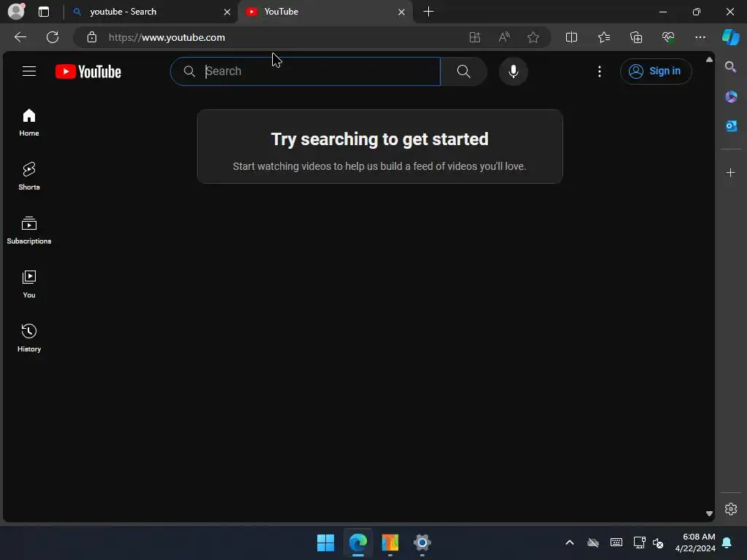Image resolution: width=747 pixels, height=560 pixels.
Task: Open the You section in sidebar
Action: 29,284
